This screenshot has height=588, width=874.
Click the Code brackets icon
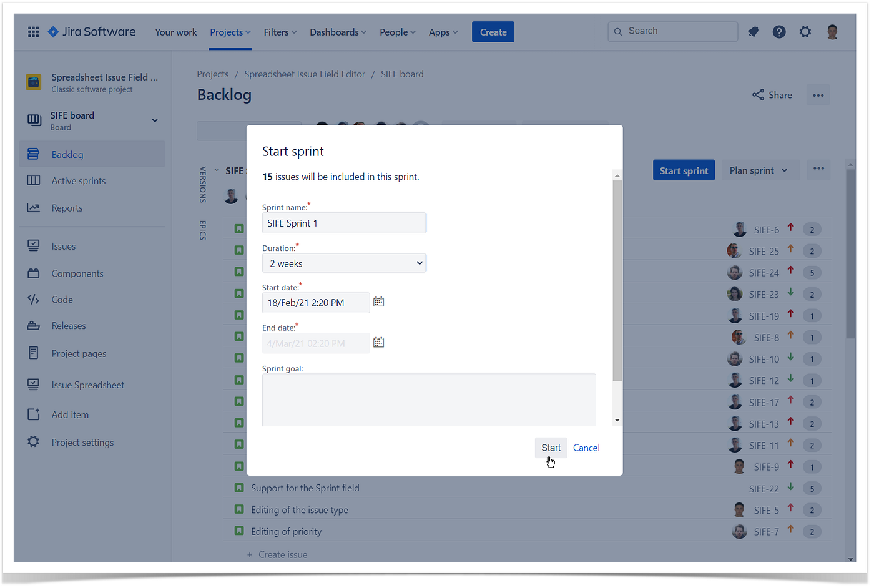point(34,300)
